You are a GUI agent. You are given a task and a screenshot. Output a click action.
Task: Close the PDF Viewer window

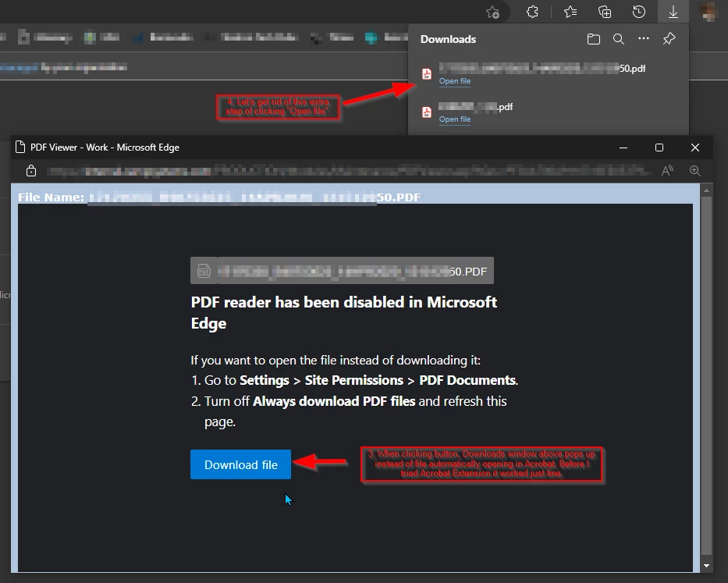(x=695, y=148)
